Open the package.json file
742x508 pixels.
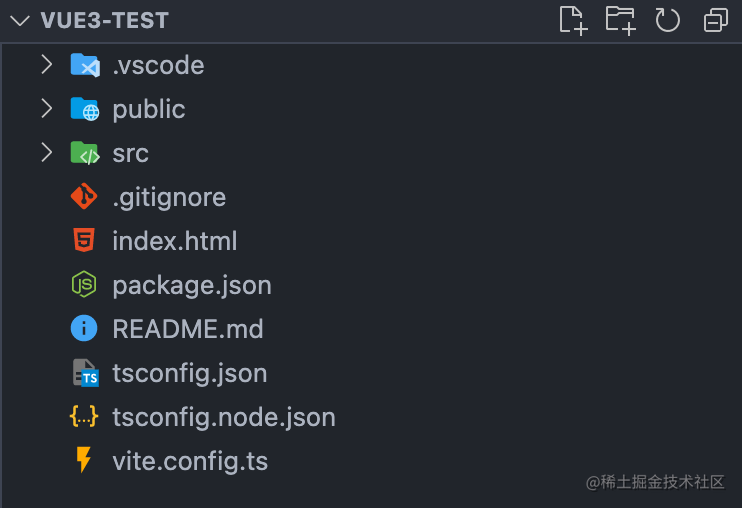(x=192, y=285)
